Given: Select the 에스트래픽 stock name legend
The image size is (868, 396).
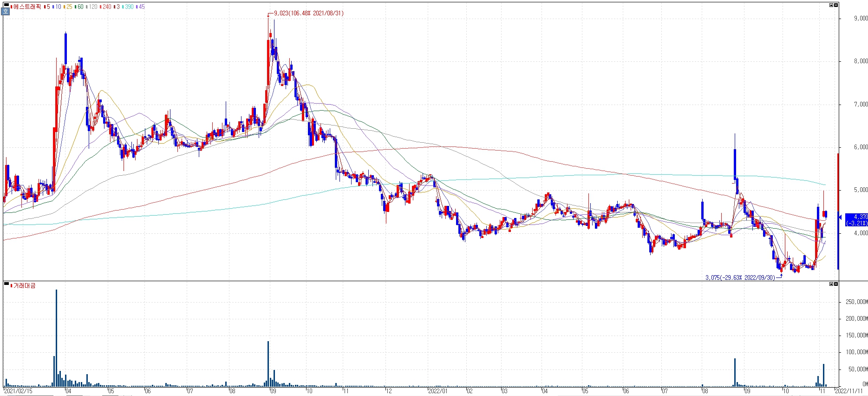Looking at the screenshot, I should (x=26, y=7).
